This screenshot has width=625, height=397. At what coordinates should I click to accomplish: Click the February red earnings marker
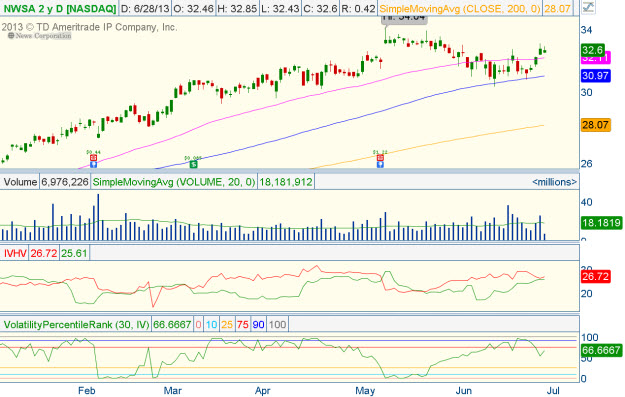point(93,158)
